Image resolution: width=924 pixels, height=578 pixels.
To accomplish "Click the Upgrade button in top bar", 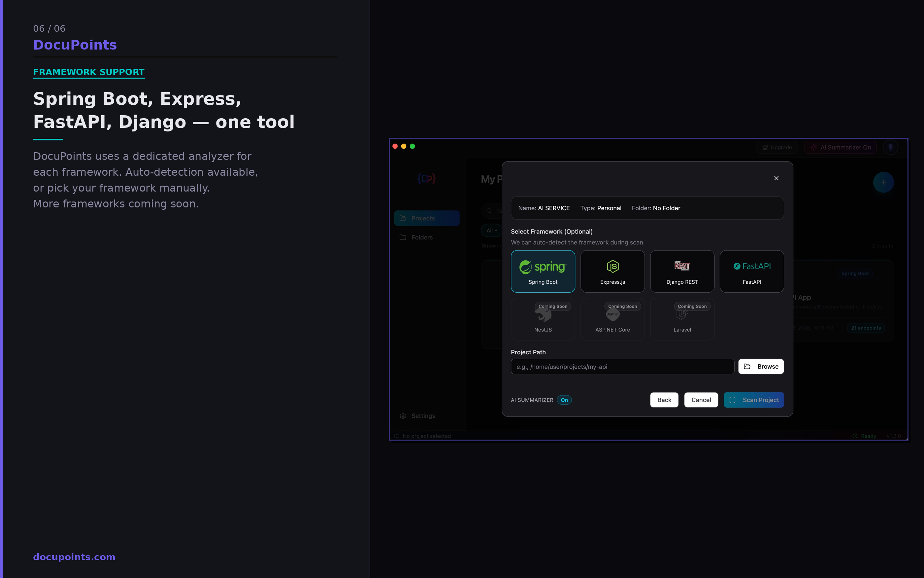I will (x=776, y=148).
